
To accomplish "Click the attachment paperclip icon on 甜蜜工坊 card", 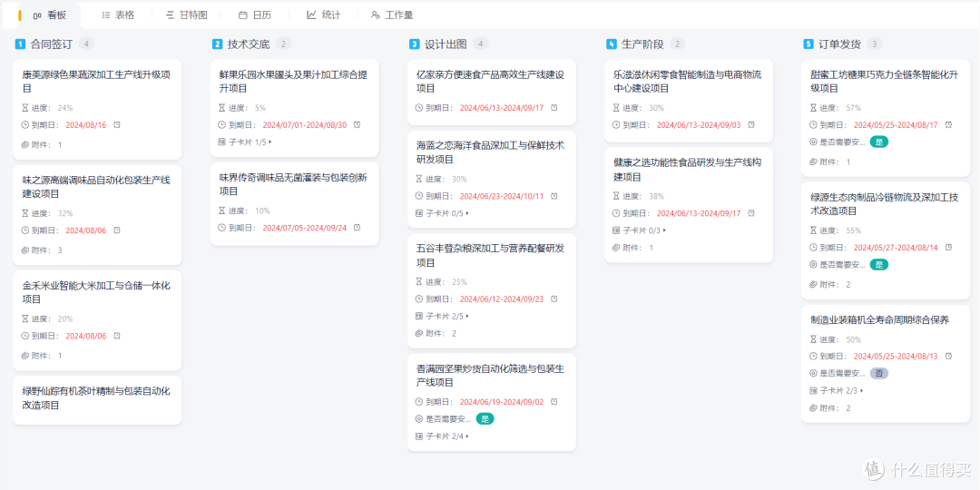I will [x=814, y=162].
